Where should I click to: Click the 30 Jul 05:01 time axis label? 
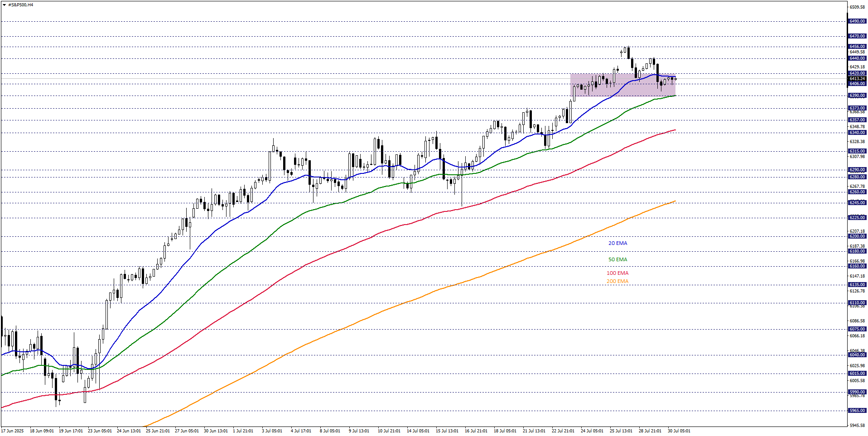click(679, 431)
